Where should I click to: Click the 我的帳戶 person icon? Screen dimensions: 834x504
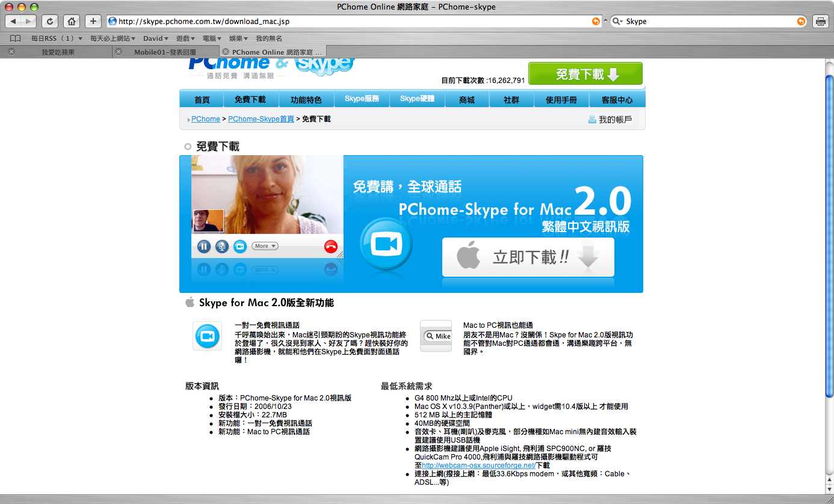coord(592,119)
